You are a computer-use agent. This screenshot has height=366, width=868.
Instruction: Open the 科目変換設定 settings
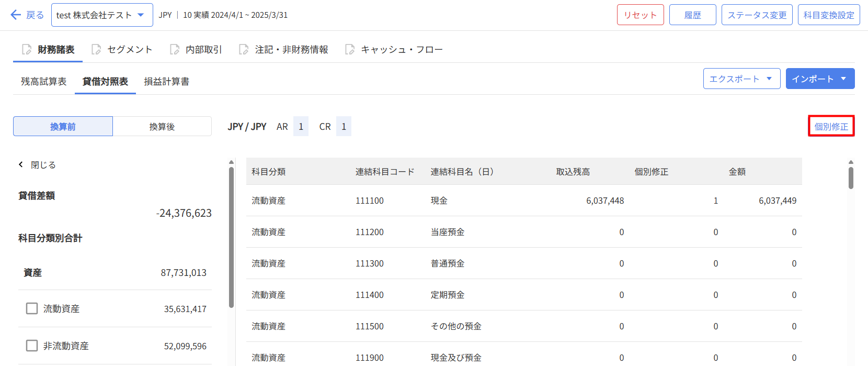828,15
